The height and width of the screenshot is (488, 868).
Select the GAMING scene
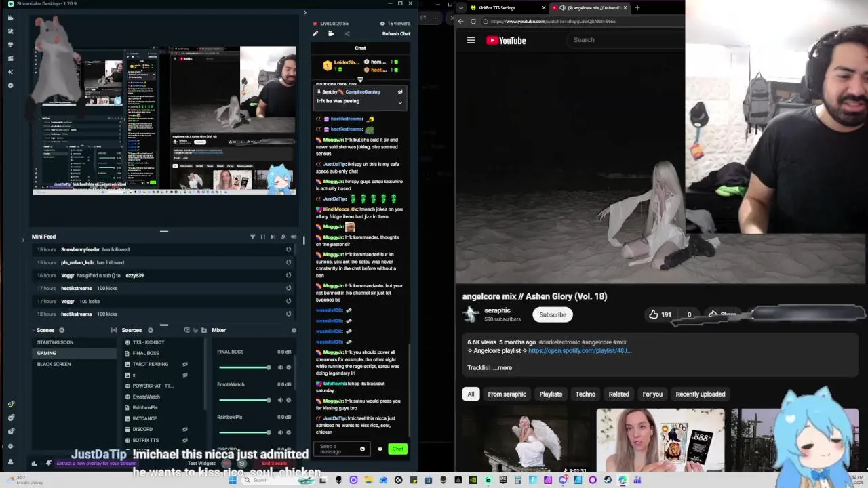(x=73, y=353)
